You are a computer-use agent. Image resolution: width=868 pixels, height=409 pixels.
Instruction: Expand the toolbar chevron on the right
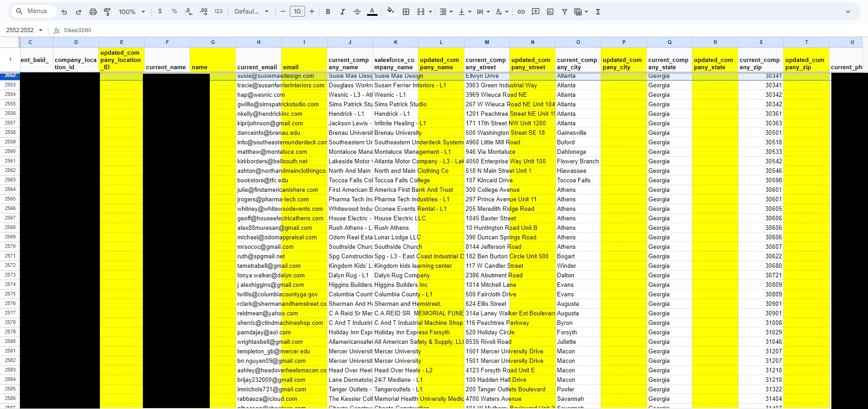[848, 12]
